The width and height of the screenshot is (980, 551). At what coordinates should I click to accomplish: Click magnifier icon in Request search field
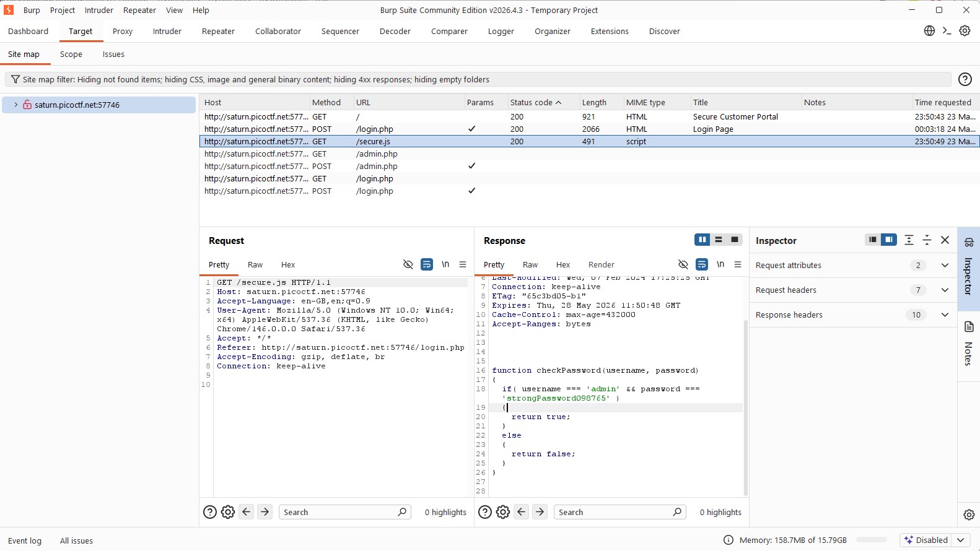click(402, 512)
